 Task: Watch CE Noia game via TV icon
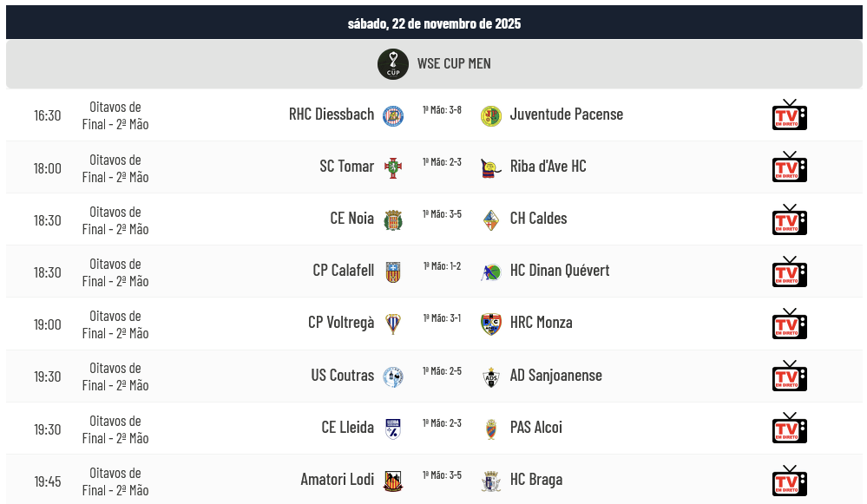pyautogui.click(x=789, y=219)
